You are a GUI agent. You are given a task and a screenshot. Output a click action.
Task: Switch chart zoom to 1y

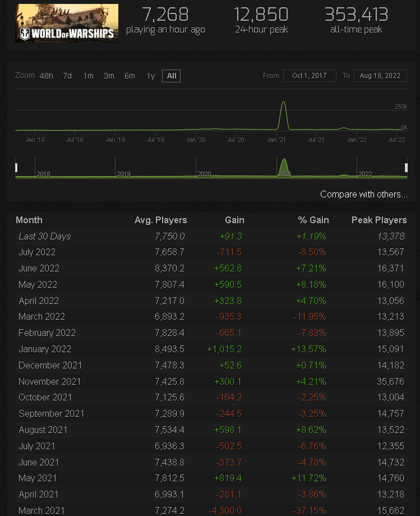[x=150, y=76]
